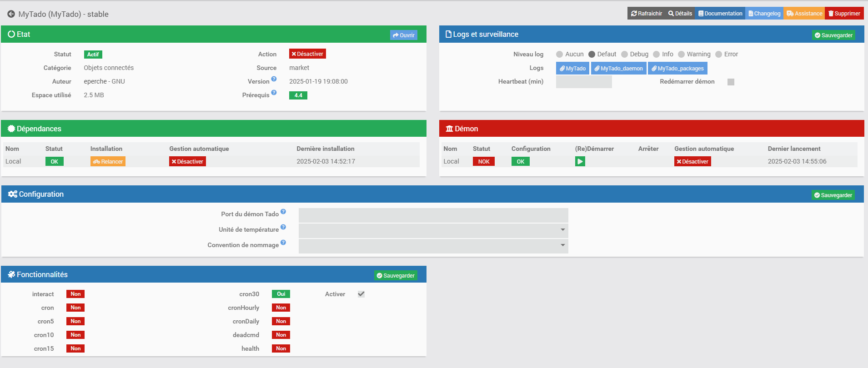Click help icon beside Unité de température
This screenshot has width=868, height=368.
click(283, 227)
